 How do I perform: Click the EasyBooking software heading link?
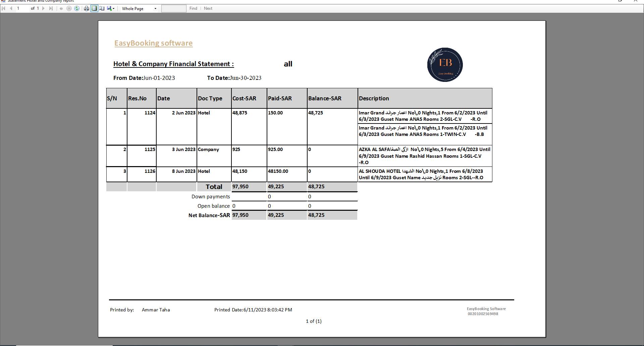(x=153, y=43)
